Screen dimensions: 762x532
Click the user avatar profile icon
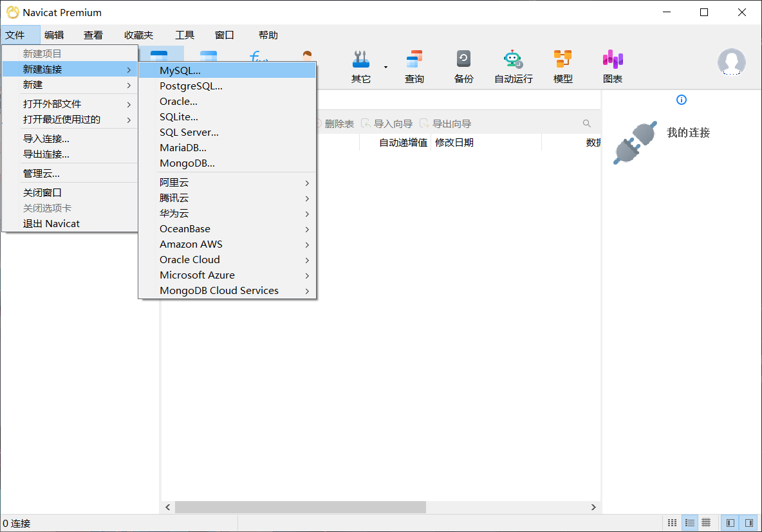(x=731, y=62)
